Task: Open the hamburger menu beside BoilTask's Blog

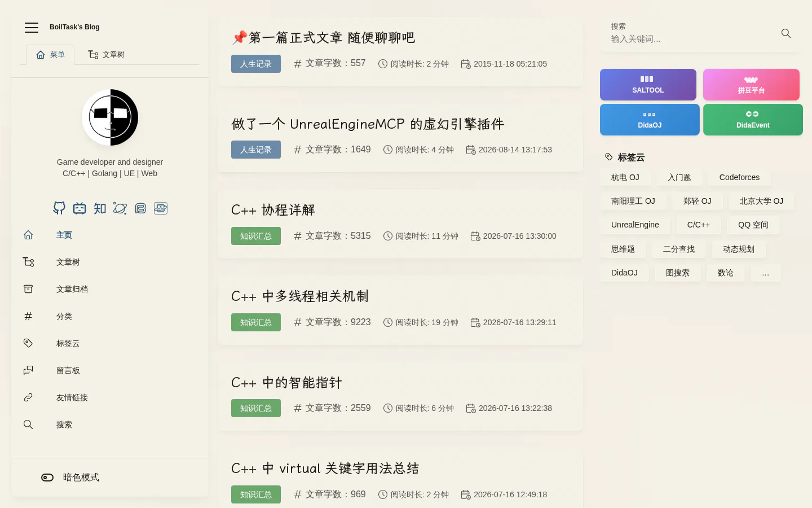Action: (x=32, y=27)
